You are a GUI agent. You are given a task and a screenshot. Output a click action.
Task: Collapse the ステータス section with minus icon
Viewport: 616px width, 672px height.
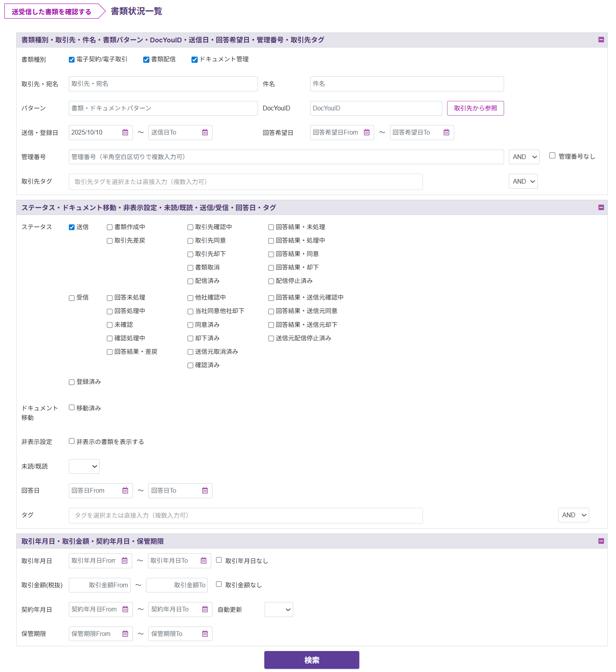coord(601,207)
